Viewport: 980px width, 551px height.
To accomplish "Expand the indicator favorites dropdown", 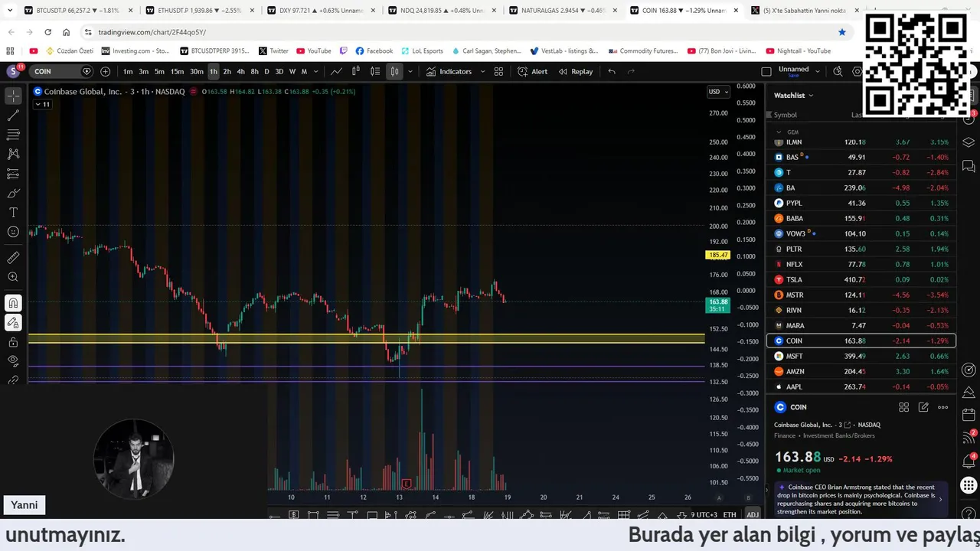I will coord(482,71).
